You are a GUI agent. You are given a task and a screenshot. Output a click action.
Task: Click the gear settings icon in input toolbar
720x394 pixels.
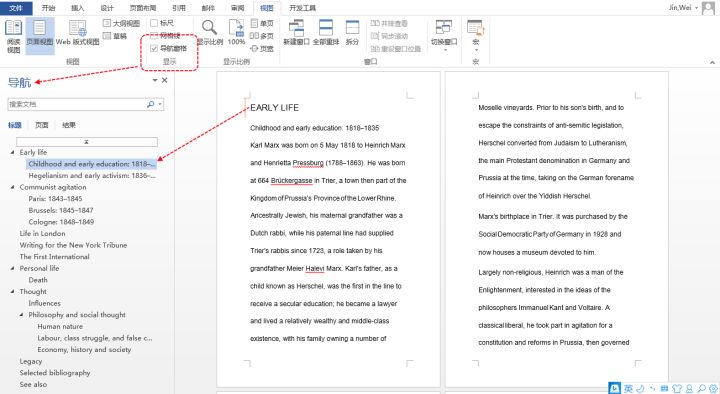pyautogui.click(x=713, y=388)
